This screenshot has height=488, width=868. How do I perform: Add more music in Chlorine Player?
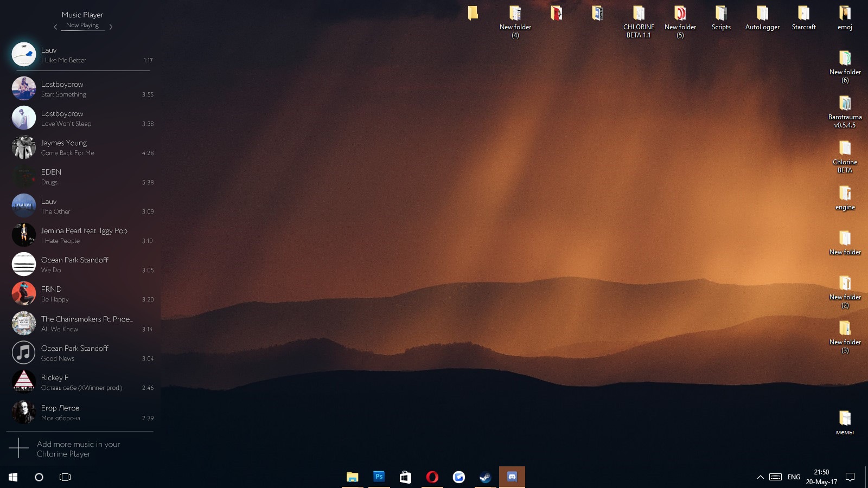click(79, 449)
